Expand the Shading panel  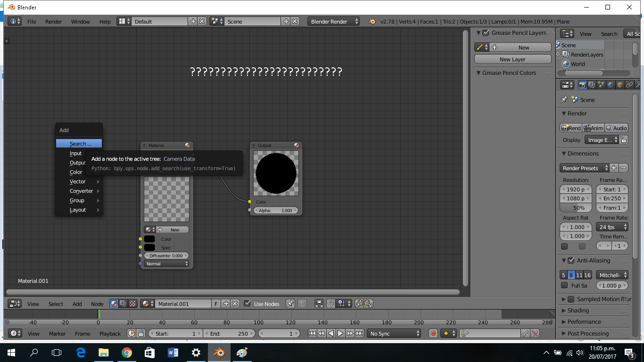[578, 311]
